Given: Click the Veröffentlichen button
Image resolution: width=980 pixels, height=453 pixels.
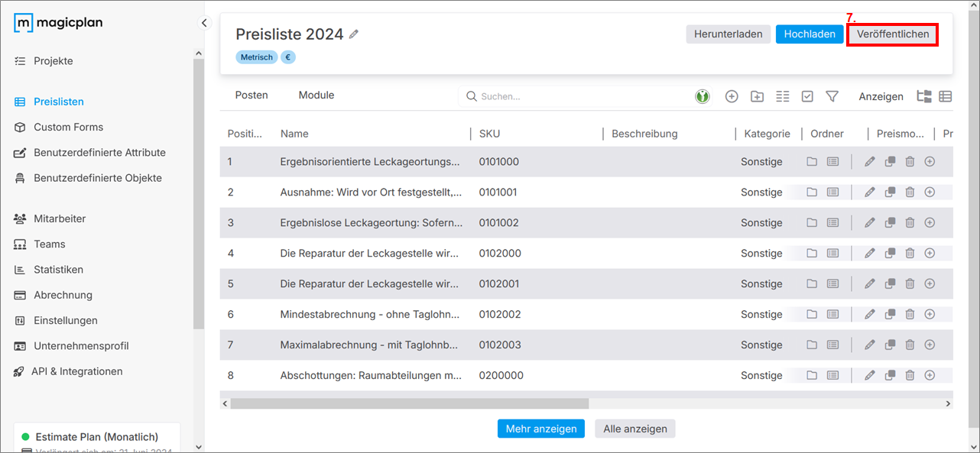Looking at the screenshot, I should pos(893,34).
